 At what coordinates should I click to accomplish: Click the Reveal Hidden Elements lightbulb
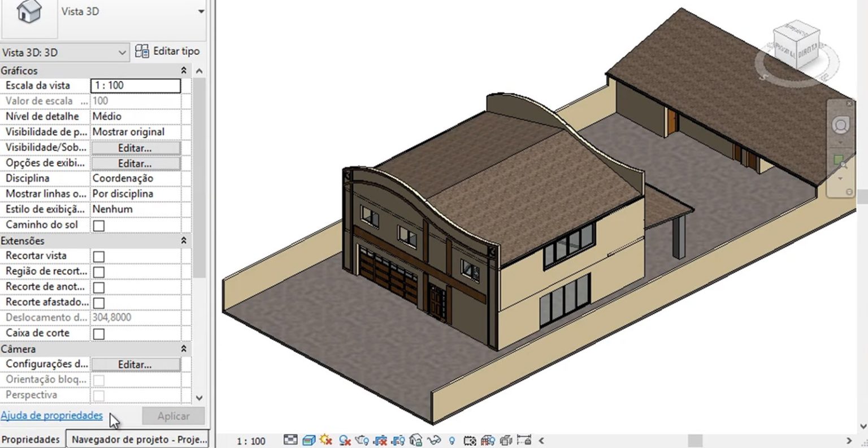[452, 440]
